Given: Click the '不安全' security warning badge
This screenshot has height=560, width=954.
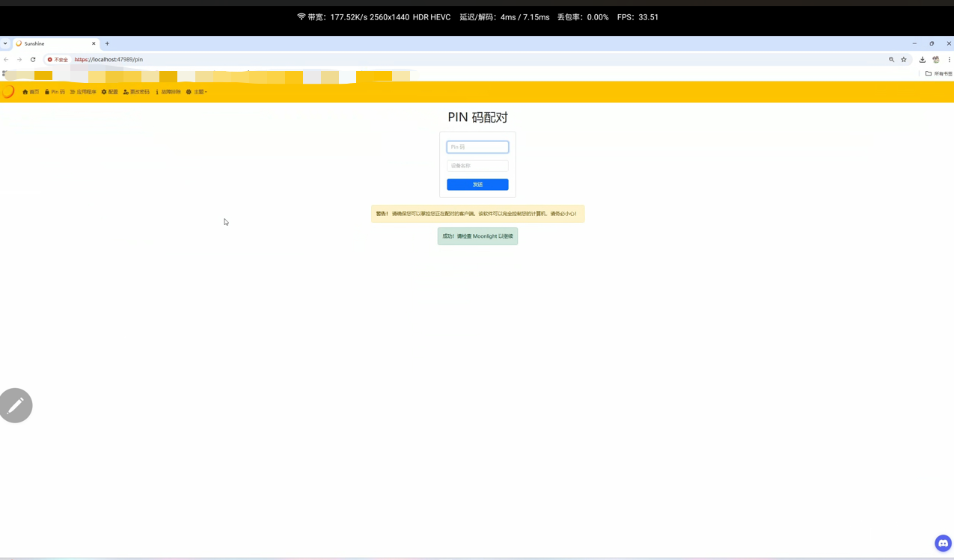Looking at the screenshot, I should point(58,60).
